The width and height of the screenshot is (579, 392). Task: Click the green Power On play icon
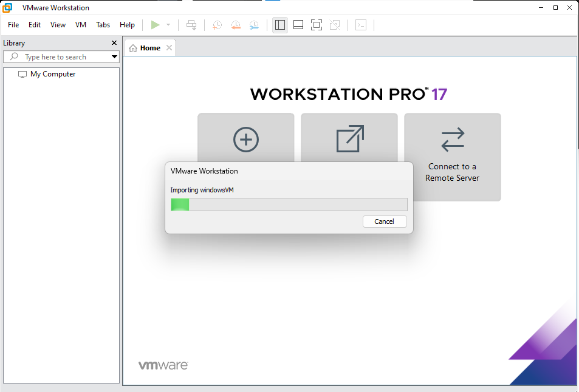point(155,25)
